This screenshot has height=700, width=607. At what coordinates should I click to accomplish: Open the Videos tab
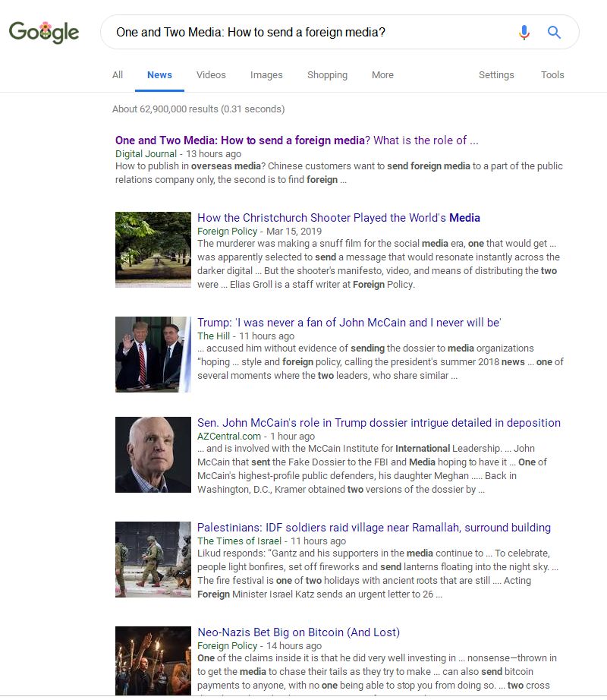pos(211,75)
